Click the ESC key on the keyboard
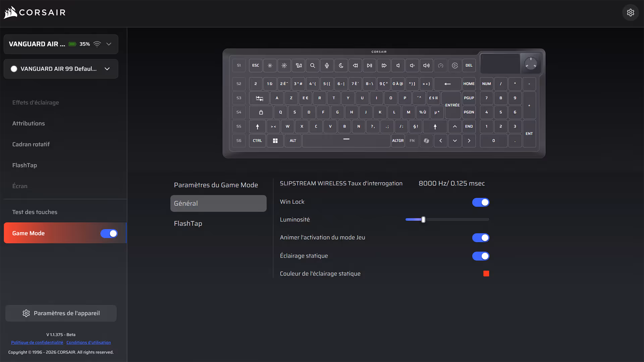644x362 pixels. click(256, 65)
